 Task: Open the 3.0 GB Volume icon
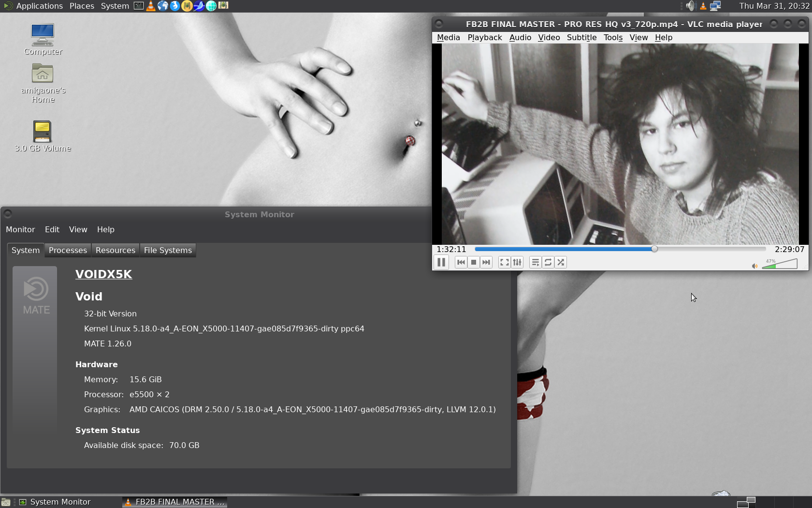tap(43, 136)
